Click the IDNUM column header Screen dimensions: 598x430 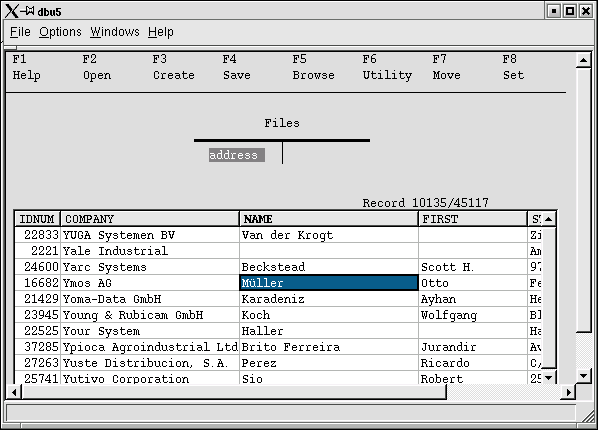pos(37,219)
